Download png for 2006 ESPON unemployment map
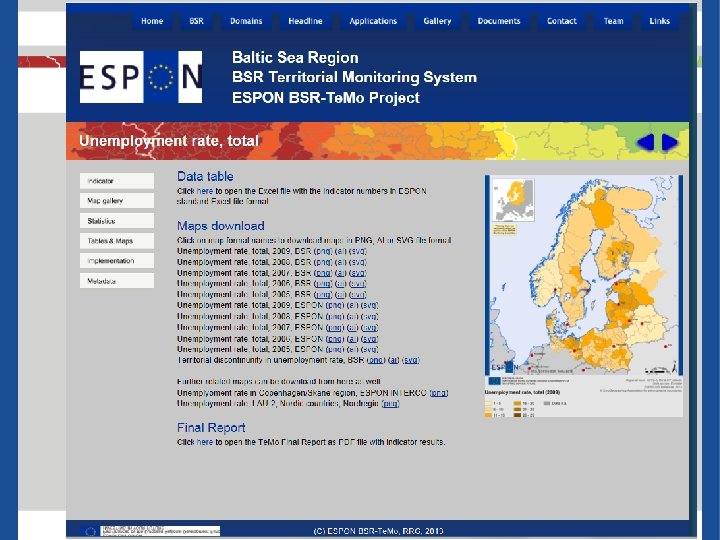This screenshot has height=540, width=720. click(335, 339)
